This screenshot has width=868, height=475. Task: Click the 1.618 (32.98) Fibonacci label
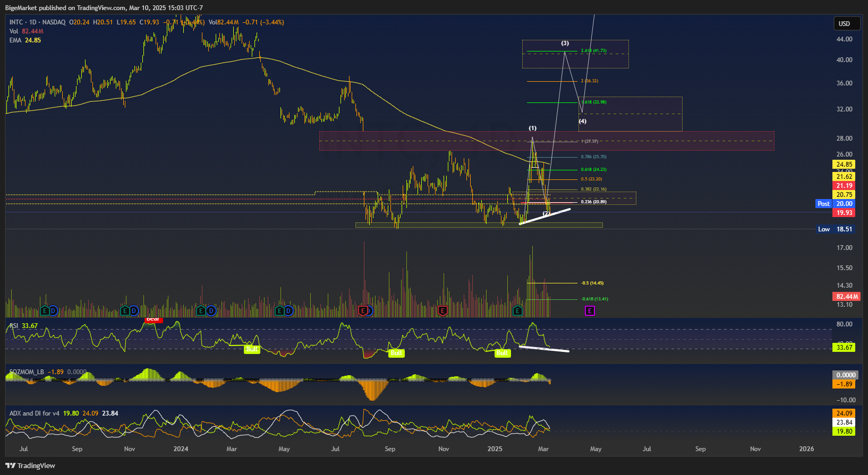pyautogui.click(x=593, y=102)
